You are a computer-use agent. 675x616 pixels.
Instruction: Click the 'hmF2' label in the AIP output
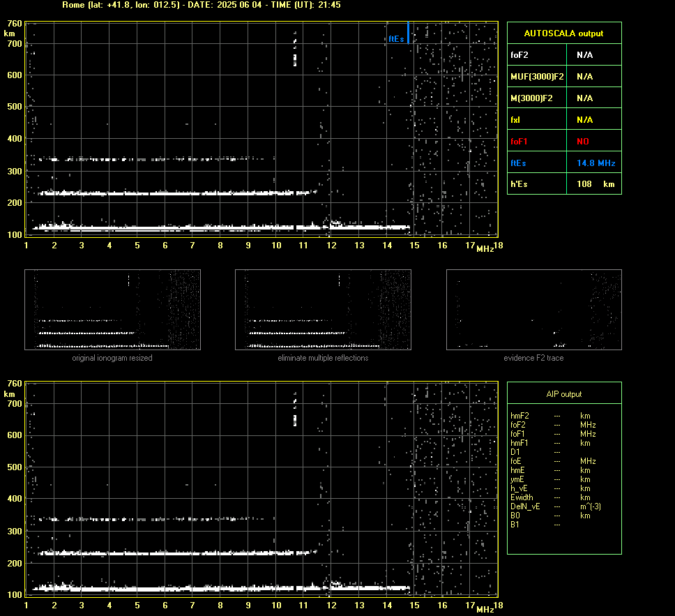click(x=519, y=416)
